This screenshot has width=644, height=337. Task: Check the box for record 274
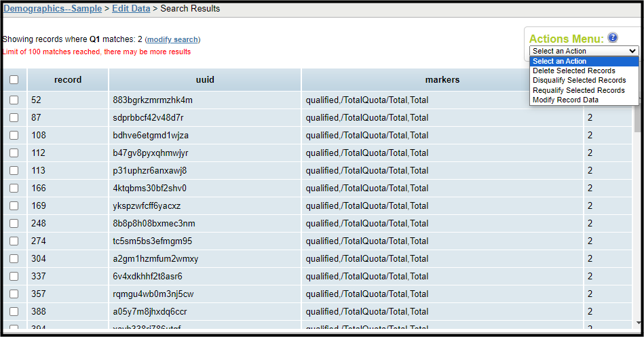click(x=14, y=241)
